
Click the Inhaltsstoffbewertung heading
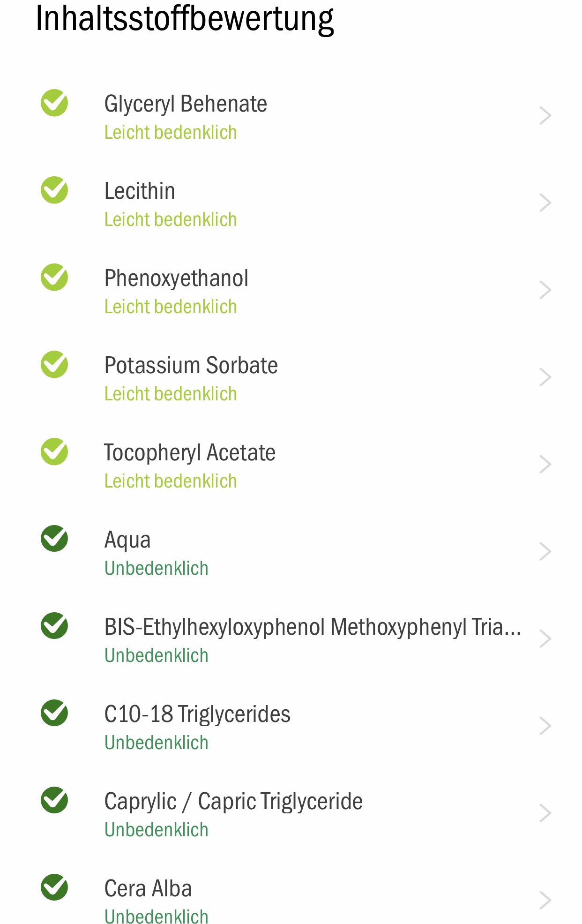(185, 19)
